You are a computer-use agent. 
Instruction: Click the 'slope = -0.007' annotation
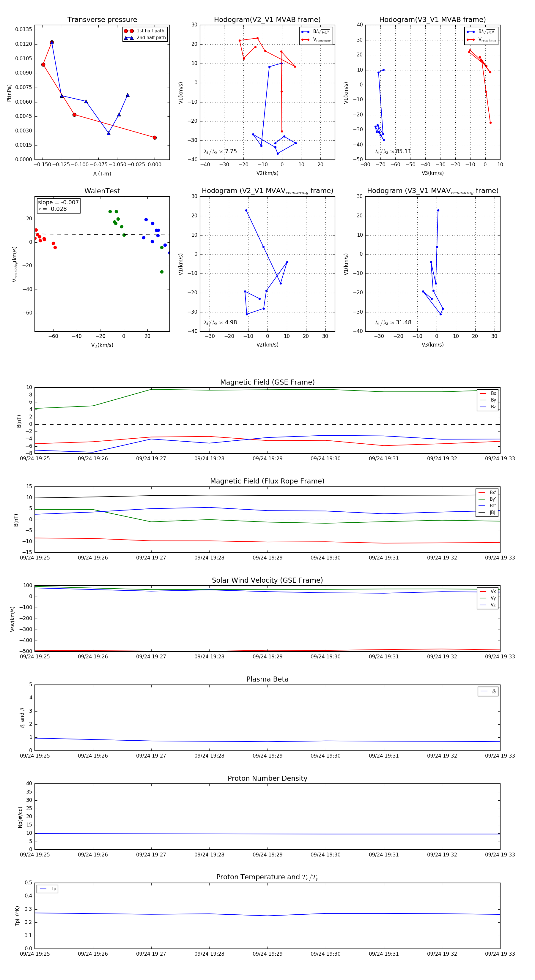tap(58, 203)
